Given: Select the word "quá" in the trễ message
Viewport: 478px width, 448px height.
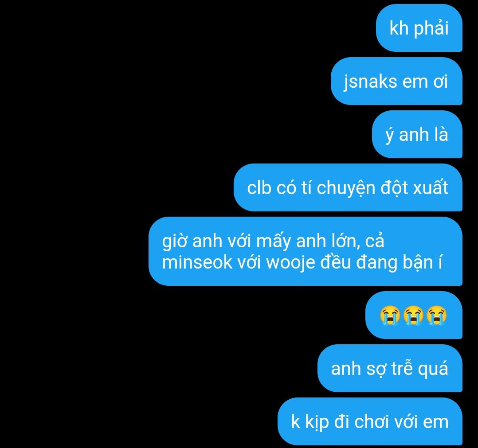Looking at the screenshot, I should (433, 369).
